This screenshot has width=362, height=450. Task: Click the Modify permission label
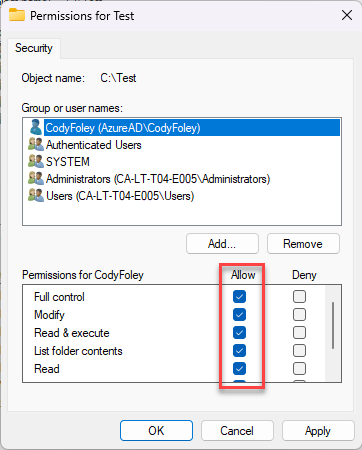click(49, 315)
